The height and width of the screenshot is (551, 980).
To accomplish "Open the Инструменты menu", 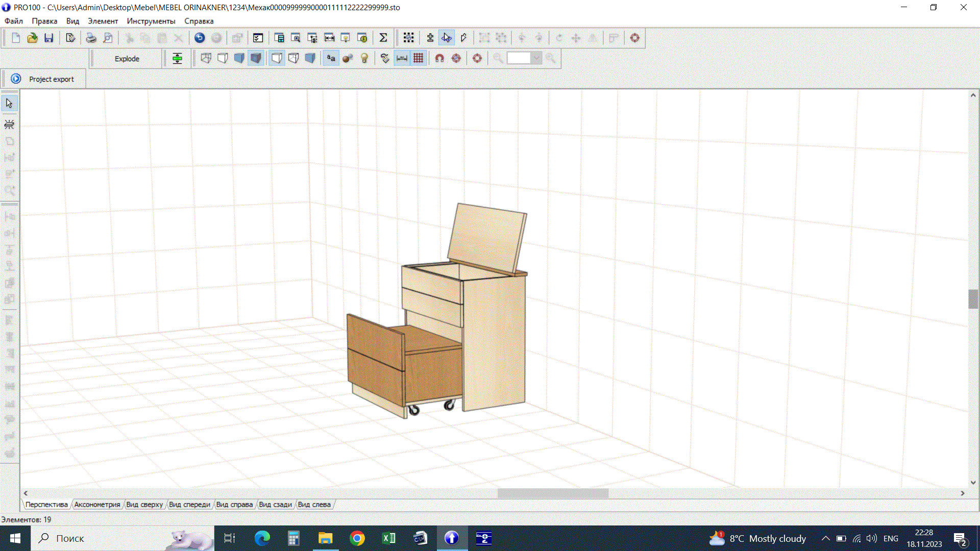I will coord(151,21).
